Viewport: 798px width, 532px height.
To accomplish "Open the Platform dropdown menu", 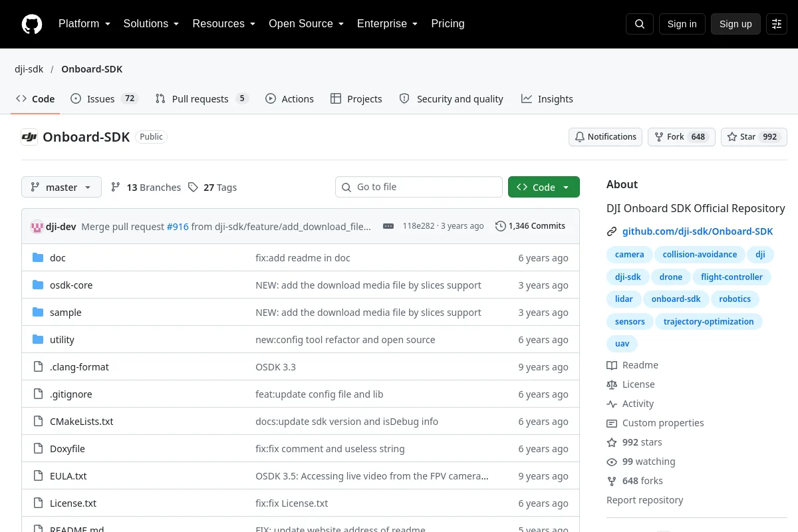I will (x=84, y=24).
